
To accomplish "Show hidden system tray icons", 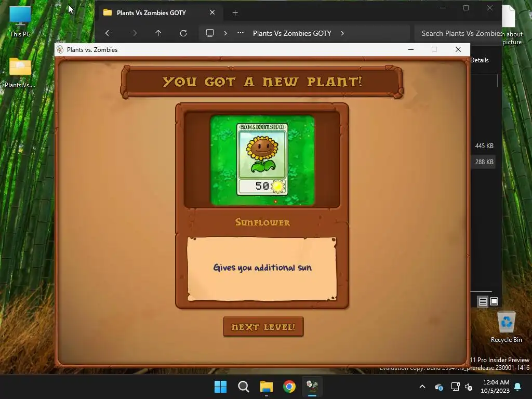I will tap(422, 387).
